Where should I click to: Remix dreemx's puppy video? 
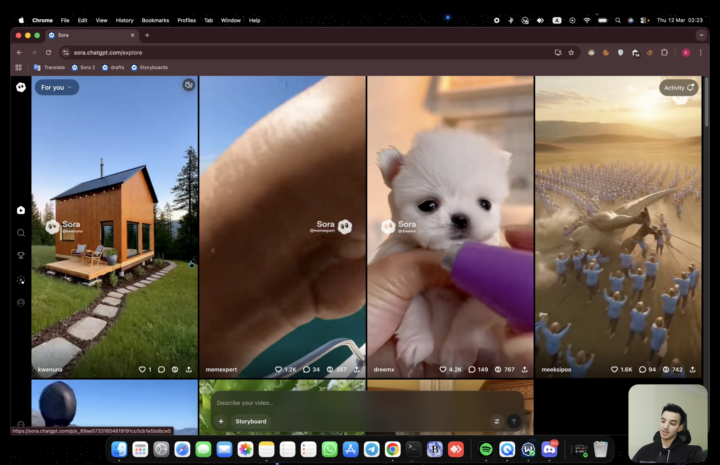coord(498,369)
